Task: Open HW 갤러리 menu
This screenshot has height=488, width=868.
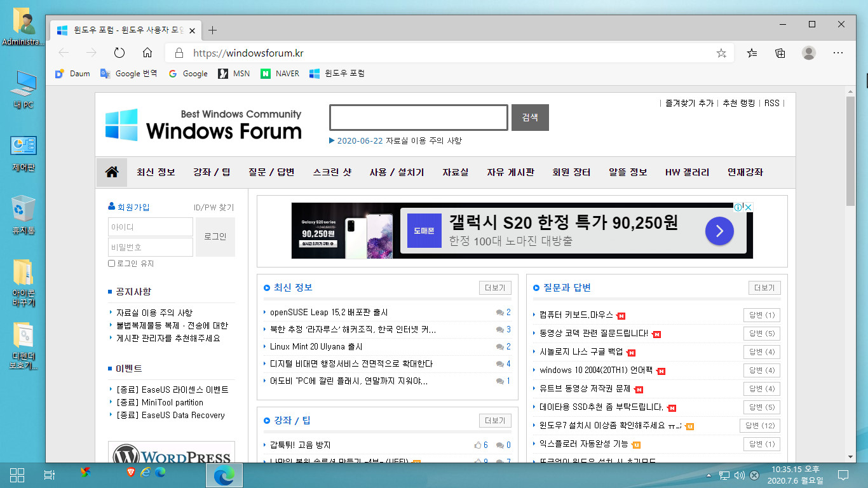Action: [x=687, y=172]
